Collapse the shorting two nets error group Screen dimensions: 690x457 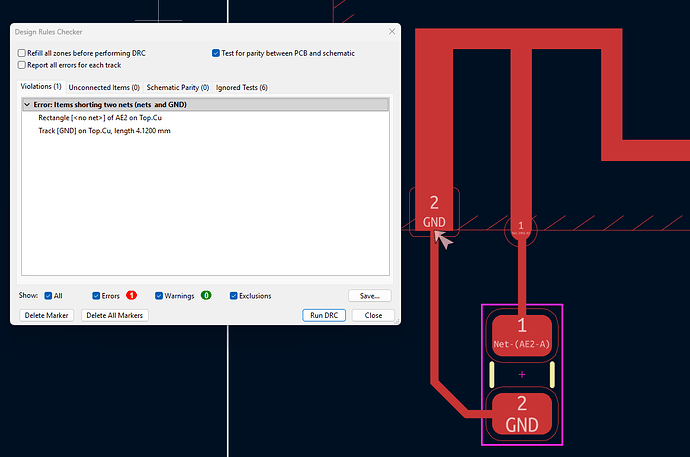tap(26, 104)
